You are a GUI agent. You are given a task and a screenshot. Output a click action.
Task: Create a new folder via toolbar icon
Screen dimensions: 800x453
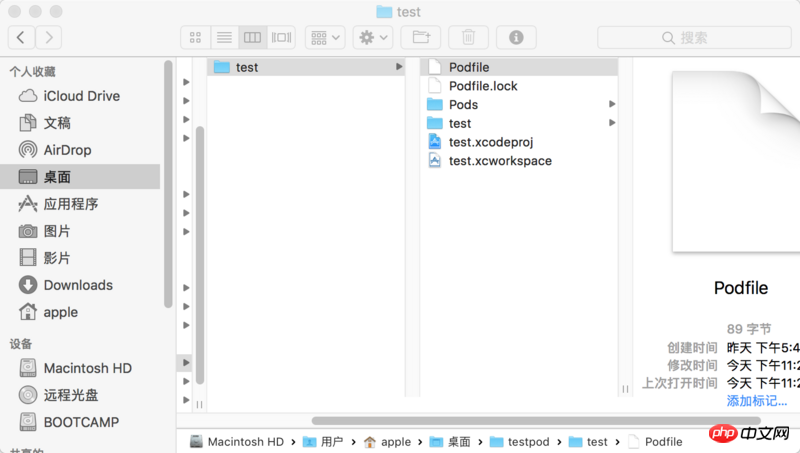pyautogui.click(x=421, y=37)
